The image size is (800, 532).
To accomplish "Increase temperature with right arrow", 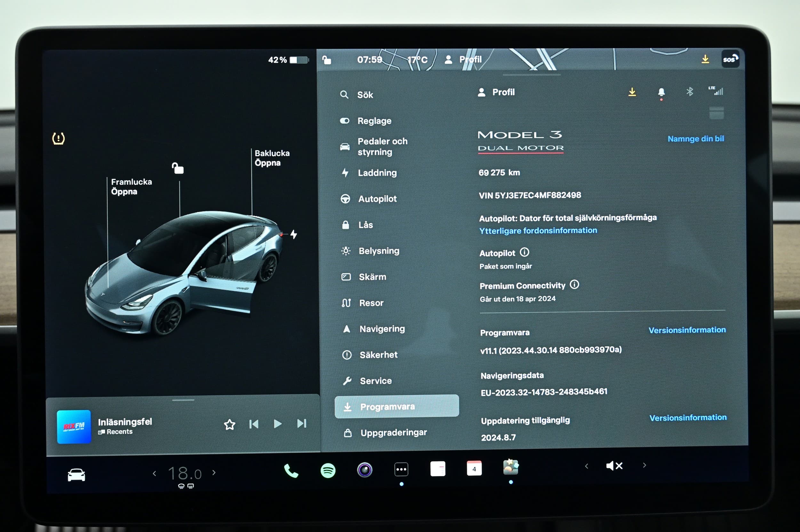I will click(x=214, y=472).
